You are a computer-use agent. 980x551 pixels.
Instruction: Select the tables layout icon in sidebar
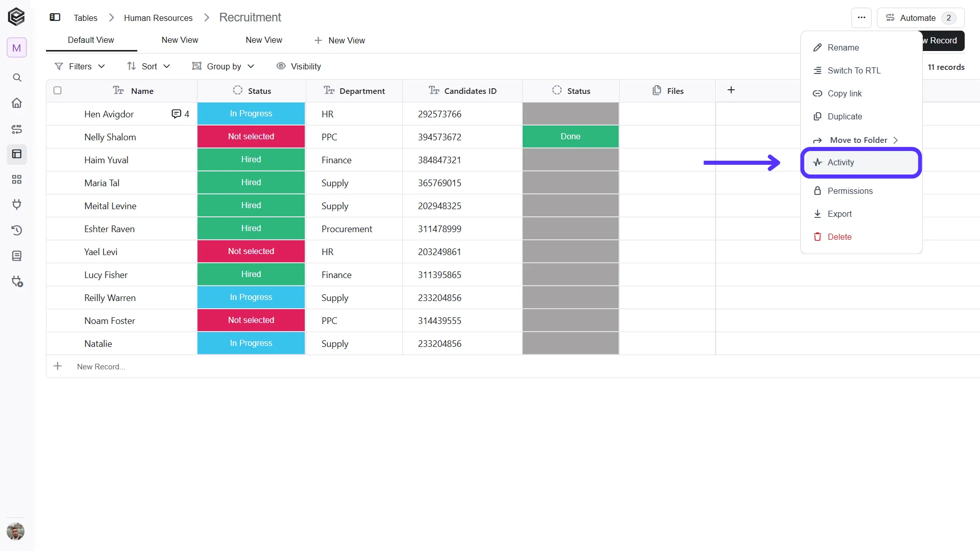click(17, 154)
